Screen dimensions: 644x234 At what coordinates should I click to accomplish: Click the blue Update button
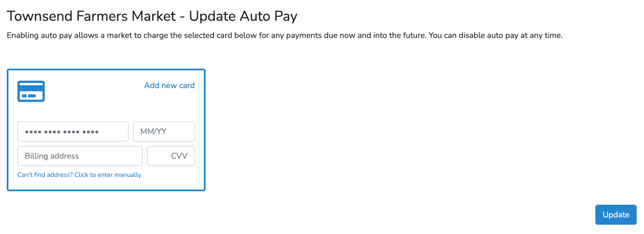(x=616, y=215)
